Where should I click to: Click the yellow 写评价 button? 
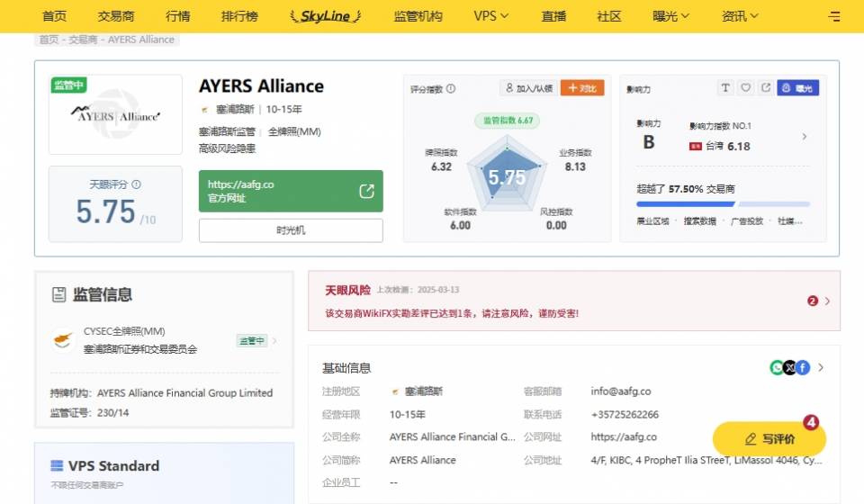[x=769, y=439]
